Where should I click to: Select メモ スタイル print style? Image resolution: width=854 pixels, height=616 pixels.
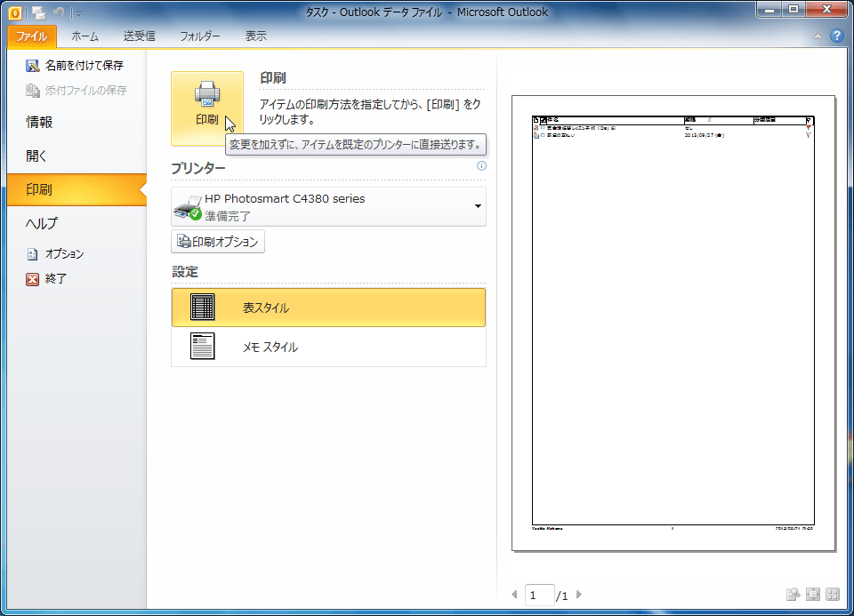point(328,347)
